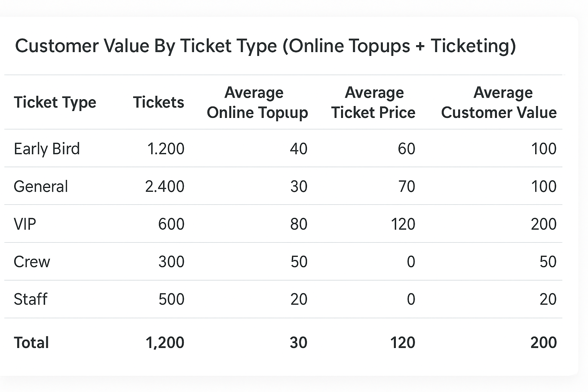Click the Total row label
This screenshot has height=392, width=588.
(31, 343)
